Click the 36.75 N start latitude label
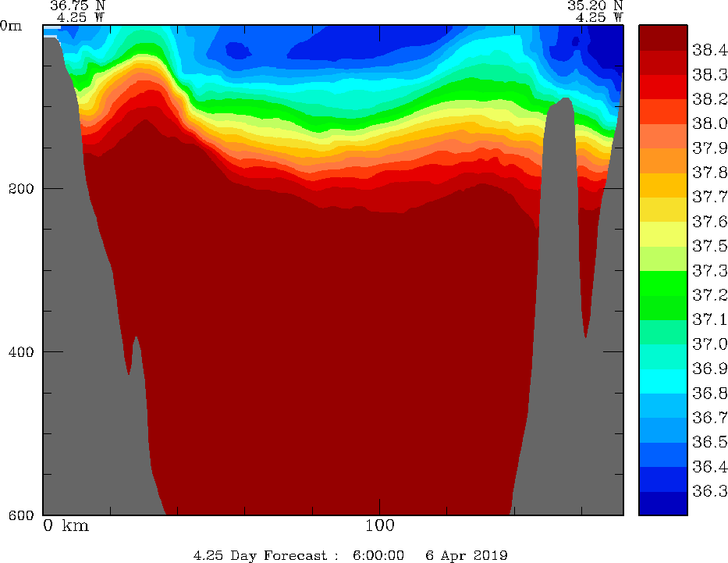This screenshot has width=728, height=563. [77, 5]
